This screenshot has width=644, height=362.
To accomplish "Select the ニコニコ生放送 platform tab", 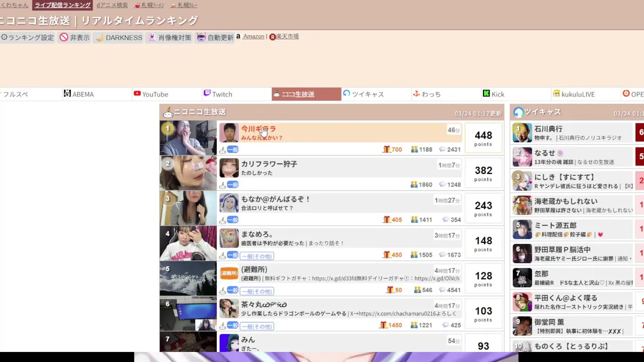I will tap(306, 94).
